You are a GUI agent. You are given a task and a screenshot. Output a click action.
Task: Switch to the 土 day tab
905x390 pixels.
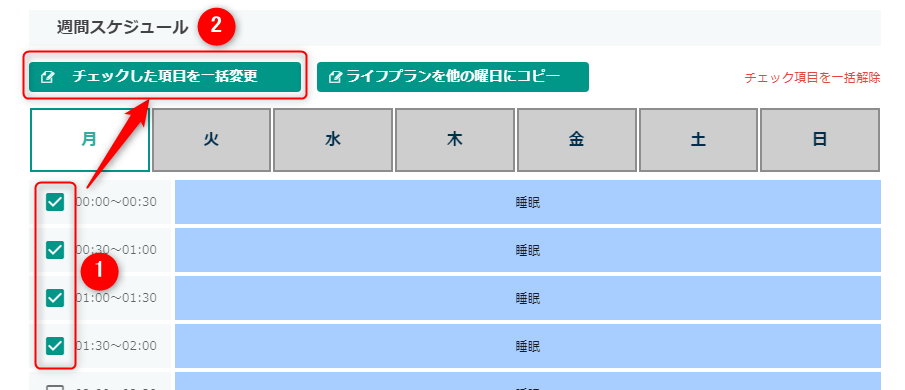pos(698,140)
